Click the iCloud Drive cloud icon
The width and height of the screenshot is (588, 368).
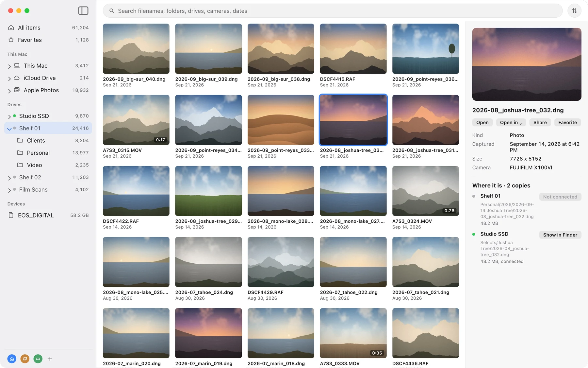click(17, 78)
